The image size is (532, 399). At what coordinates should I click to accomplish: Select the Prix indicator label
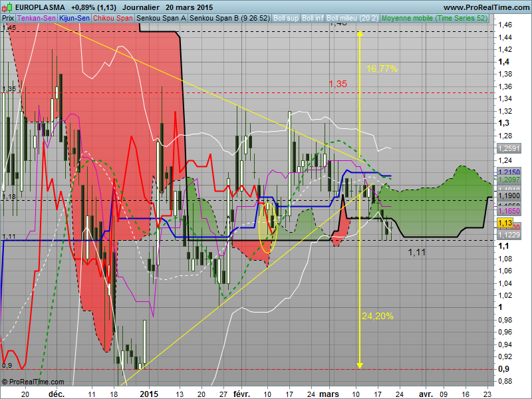point(8,18)
